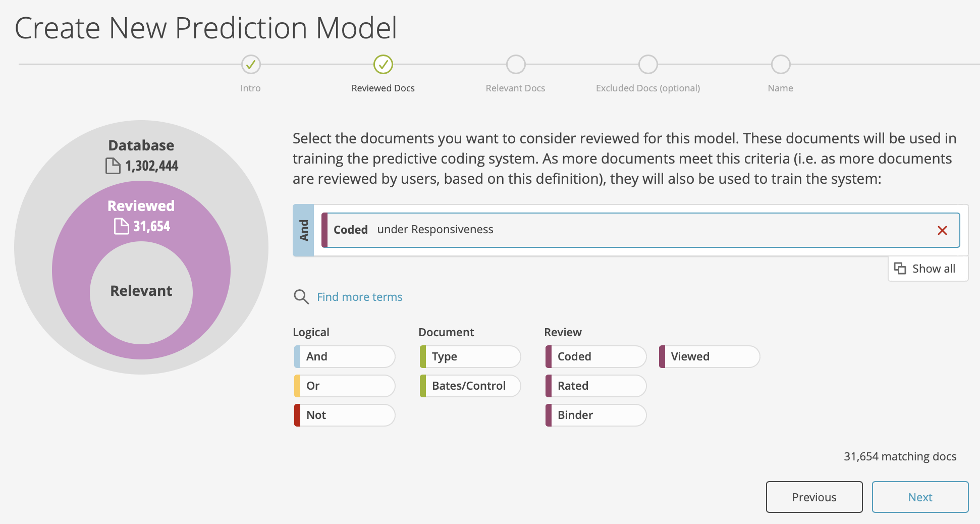Screen dimensions: 980x524
Task: Go to the Intro step checkmark
Action: pos(251,65)
